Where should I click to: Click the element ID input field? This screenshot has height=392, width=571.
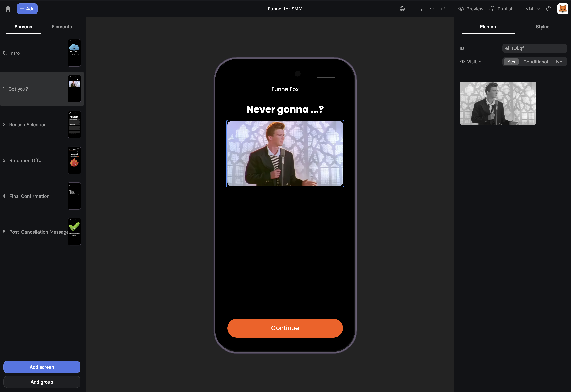(534, 48)
